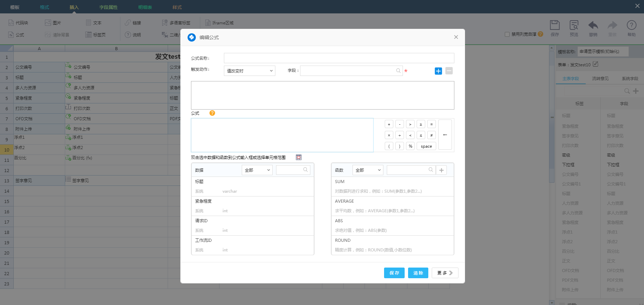The image size is (644, 305).
Task: Open the 数据 filter dropdown set to 全部
Action: [257, 170]
